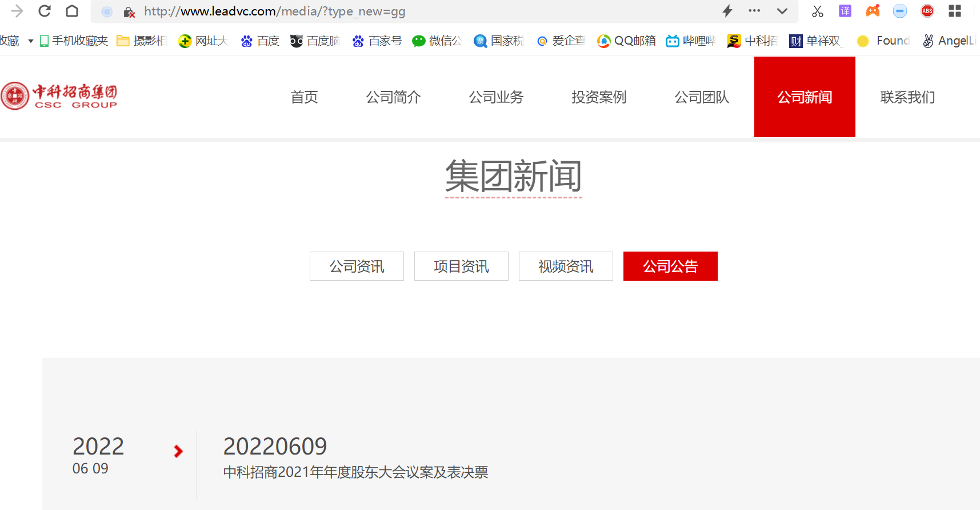Switch to the 视频资讯 category

566,266
